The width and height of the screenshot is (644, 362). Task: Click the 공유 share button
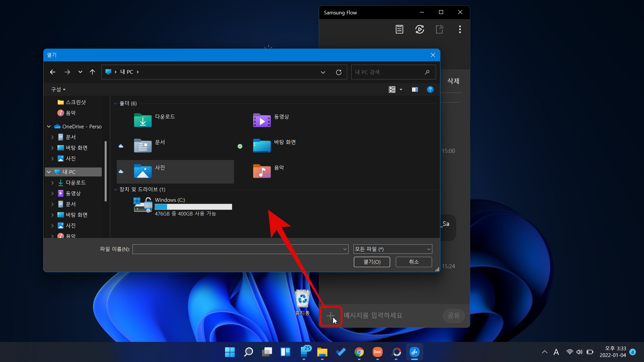coord(453,315)
